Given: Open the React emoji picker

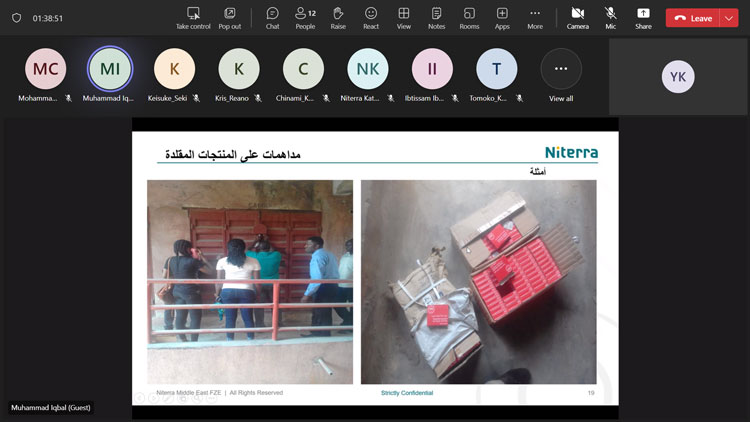Looking at the screenshot, I should pyautogui.click(x=371, y=17).
